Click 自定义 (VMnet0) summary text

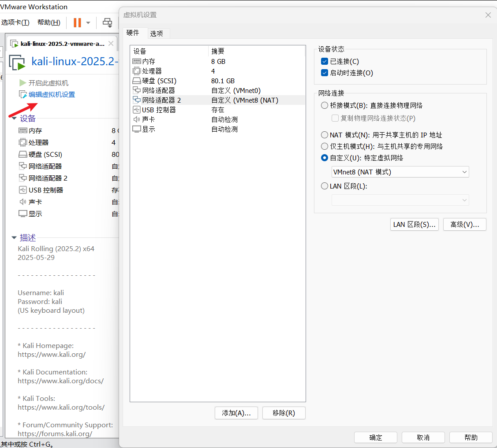coord(236,91)
